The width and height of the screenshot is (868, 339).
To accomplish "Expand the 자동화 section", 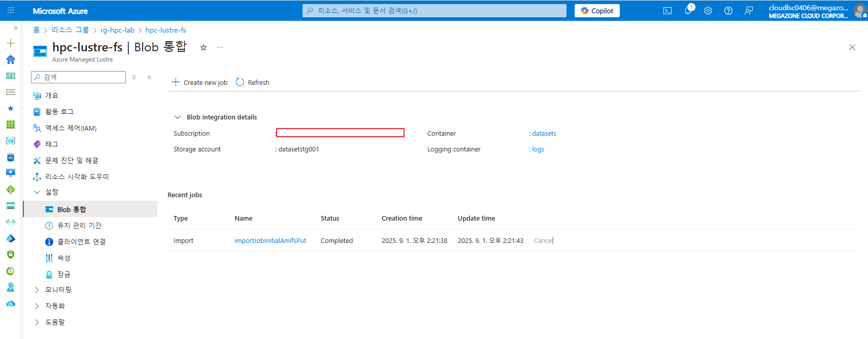I will click(37, 306).
